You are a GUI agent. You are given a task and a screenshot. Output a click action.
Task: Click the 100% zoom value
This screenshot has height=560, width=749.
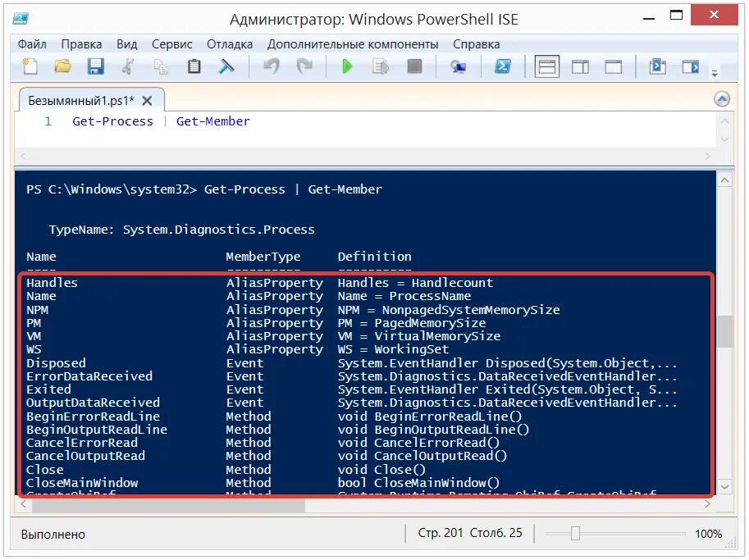point(708,534)
